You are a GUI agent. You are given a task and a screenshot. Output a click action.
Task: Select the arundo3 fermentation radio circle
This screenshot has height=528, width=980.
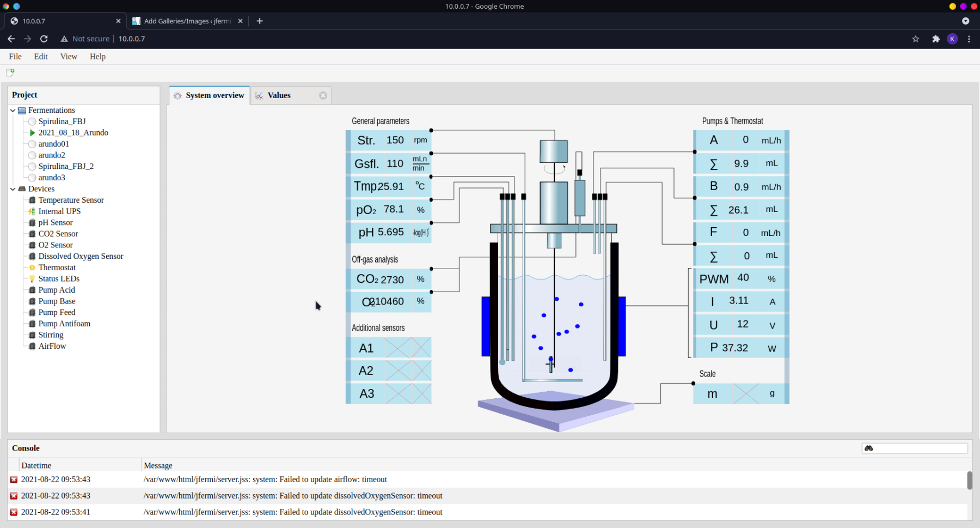(32, 178)
